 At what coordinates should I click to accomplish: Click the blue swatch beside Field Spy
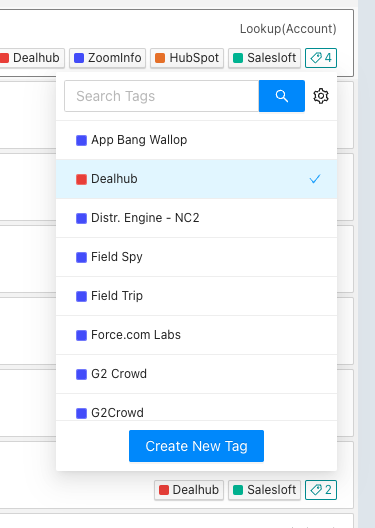tap(81, 257)
